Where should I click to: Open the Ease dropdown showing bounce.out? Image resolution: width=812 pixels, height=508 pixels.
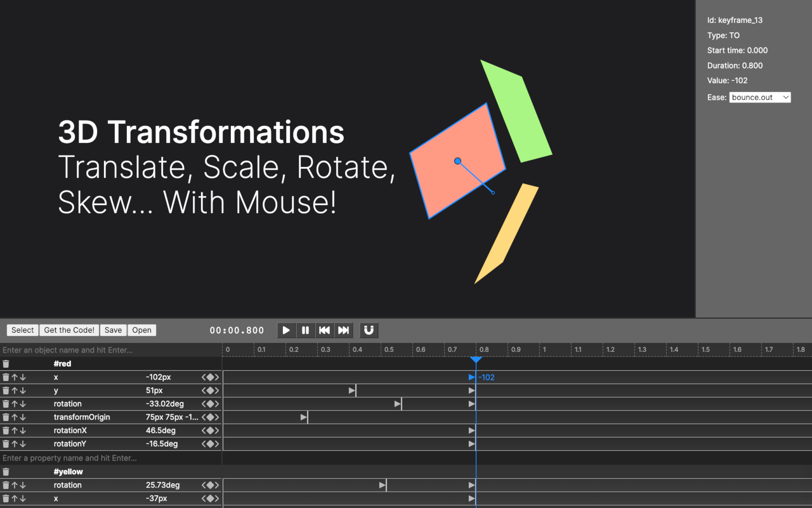(760, 97)
